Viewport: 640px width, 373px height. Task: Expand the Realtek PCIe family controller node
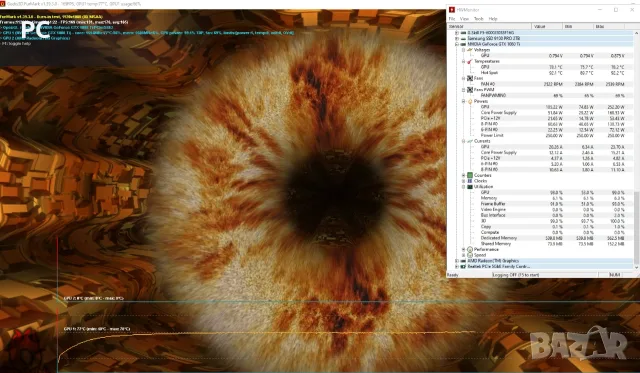pos(457,266)
